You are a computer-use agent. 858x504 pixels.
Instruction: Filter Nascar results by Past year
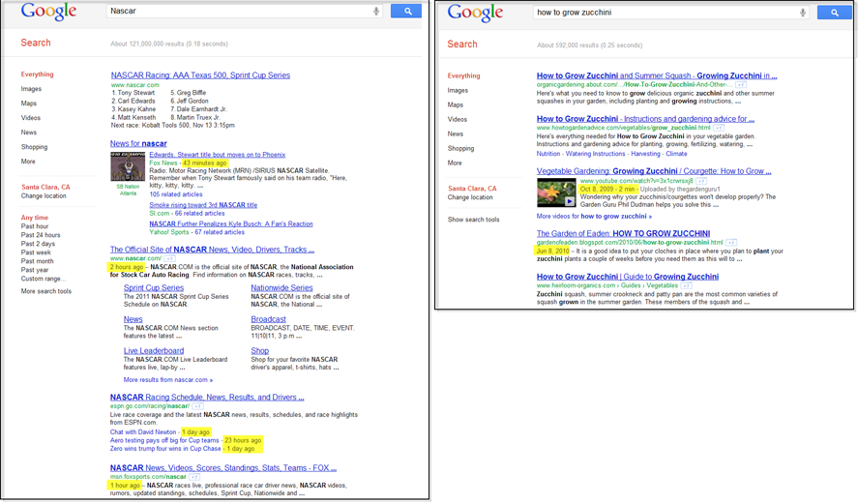35,270
